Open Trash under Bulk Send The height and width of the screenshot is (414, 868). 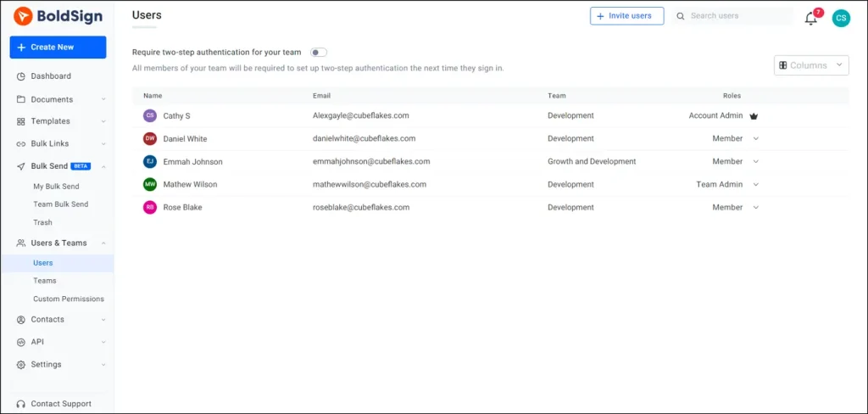pyautogui.click(x=42, y=223)
